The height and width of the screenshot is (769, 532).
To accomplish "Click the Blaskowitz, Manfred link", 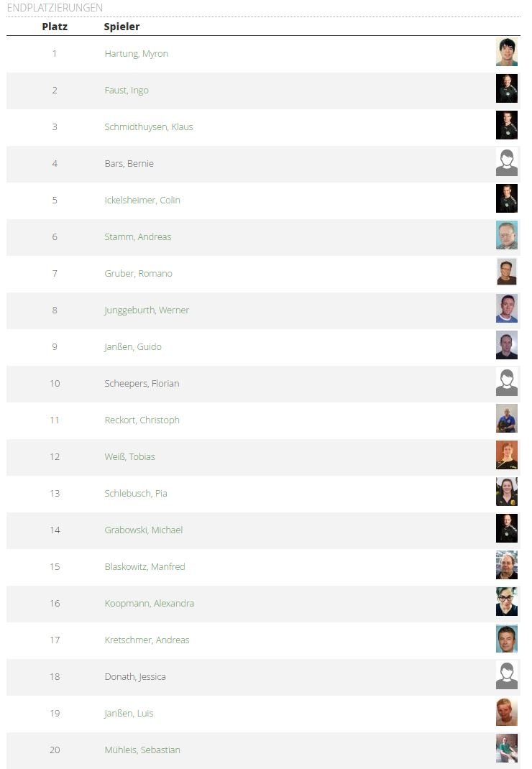I will click(145, 567).
